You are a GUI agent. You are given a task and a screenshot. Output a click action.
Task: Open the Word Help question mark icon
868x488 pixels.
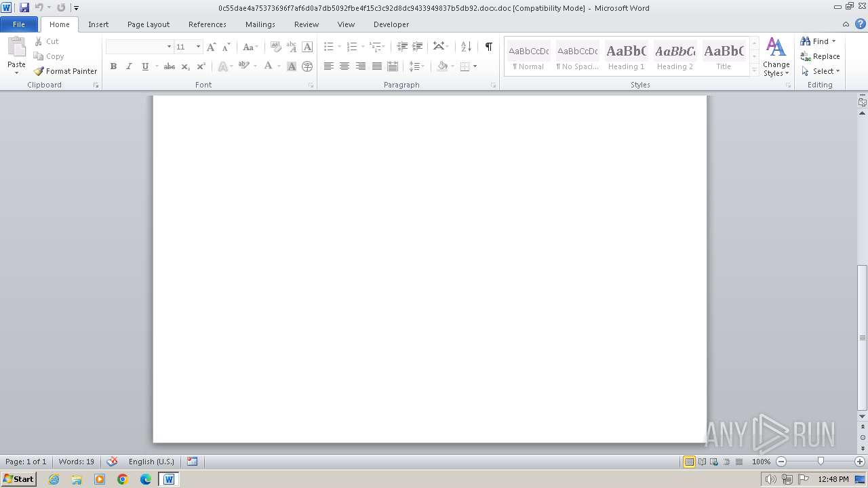860,24
